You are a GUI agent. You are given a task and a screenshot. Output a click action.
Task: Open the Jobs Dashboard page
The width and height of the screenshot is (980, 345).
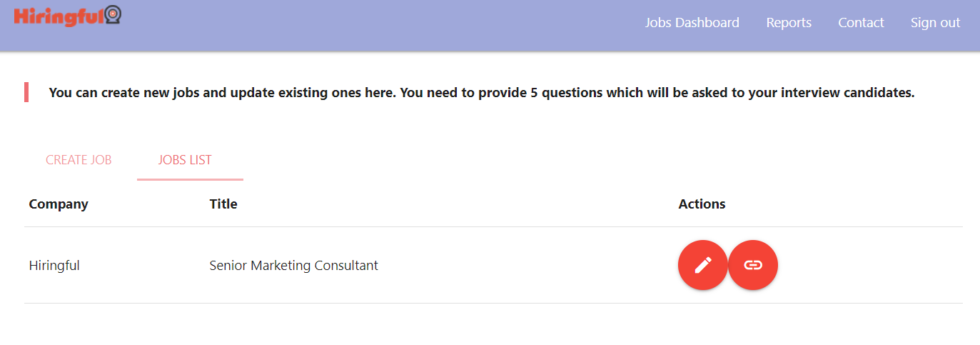692,23
